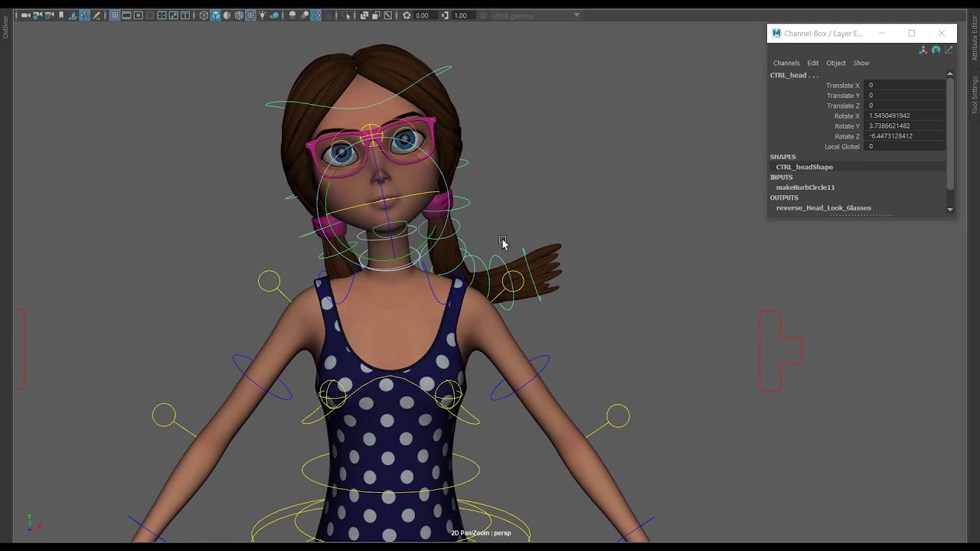
Task: Select the red control shape beside the Channel Box
Action: 781,350
